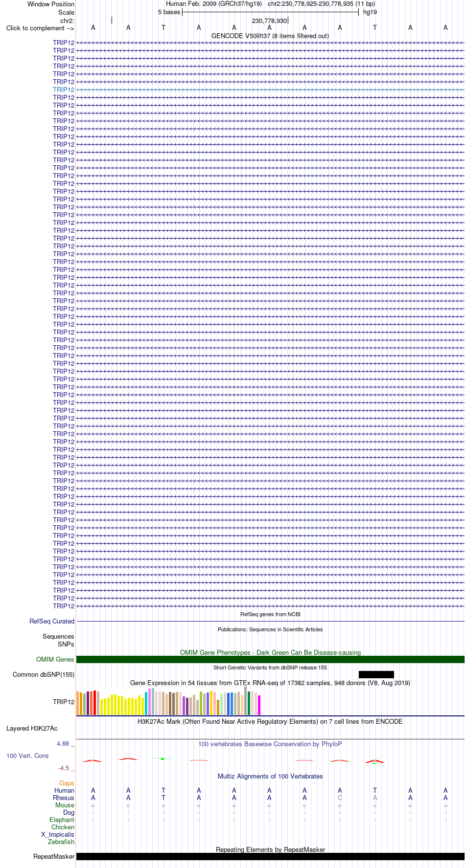
Task: Select the black RepeatMasker element bar
Action: (270, 857)
